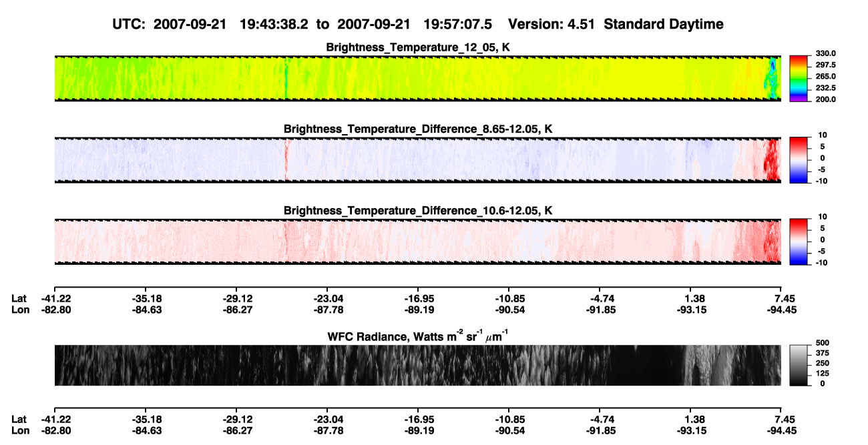Click the 232.5 colorbar tick label
This screenshot has height=445, width=868.
(x=825, y=88)
